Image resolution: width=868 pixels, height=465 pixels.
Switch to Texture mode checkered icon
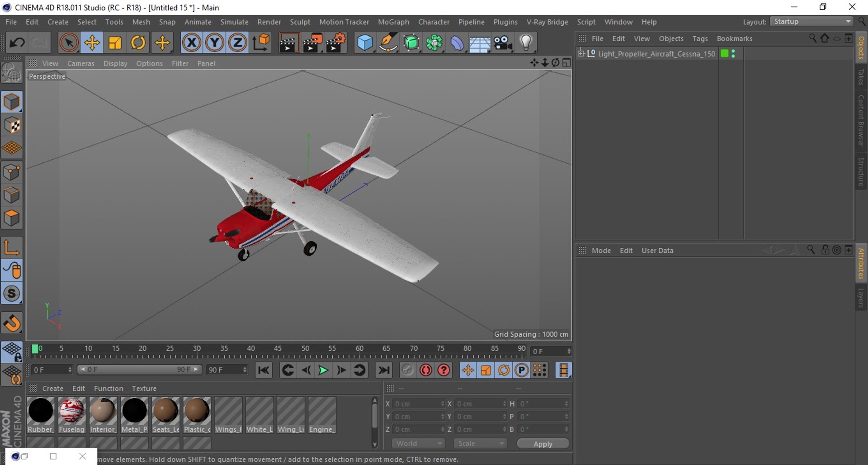point(12,125)
